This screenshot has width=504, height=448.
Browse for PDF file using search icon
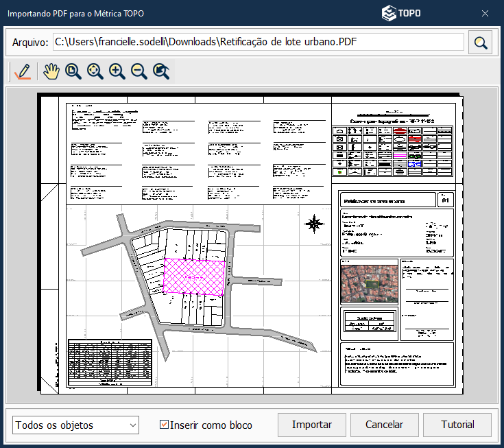pos(481,43)
